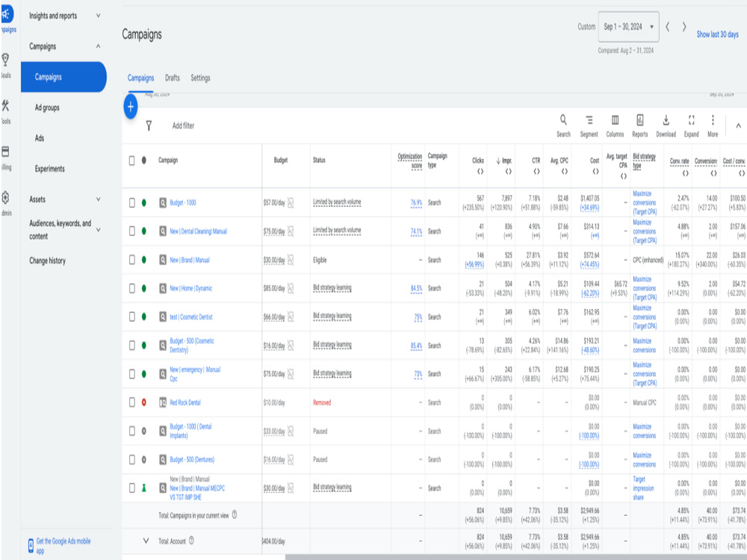Go to previous date range arrow
This screenshot has height=560, width=747.
click(667, 27)
